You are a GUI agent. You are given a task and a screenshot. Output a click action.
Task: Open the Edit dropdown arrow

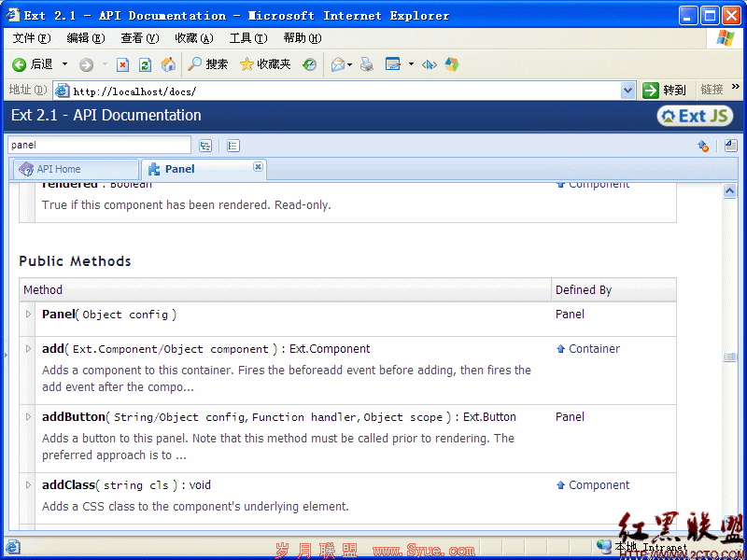411,64
